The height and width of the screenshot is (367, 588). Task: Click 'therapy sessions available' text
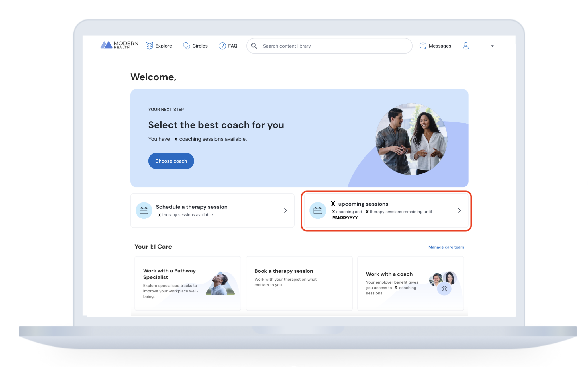pyautogui.click(x=187, y=215)
